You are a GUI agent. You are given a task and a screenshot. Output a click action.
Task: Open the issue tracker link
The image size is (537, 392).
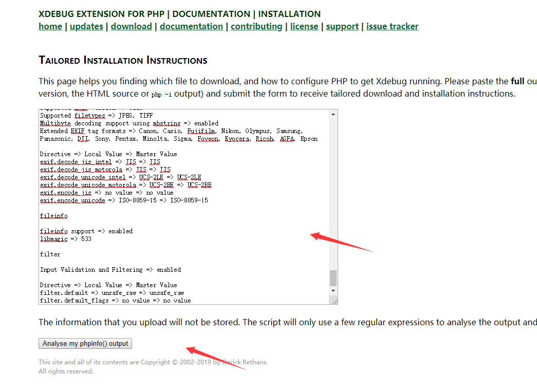coord(392,26)
